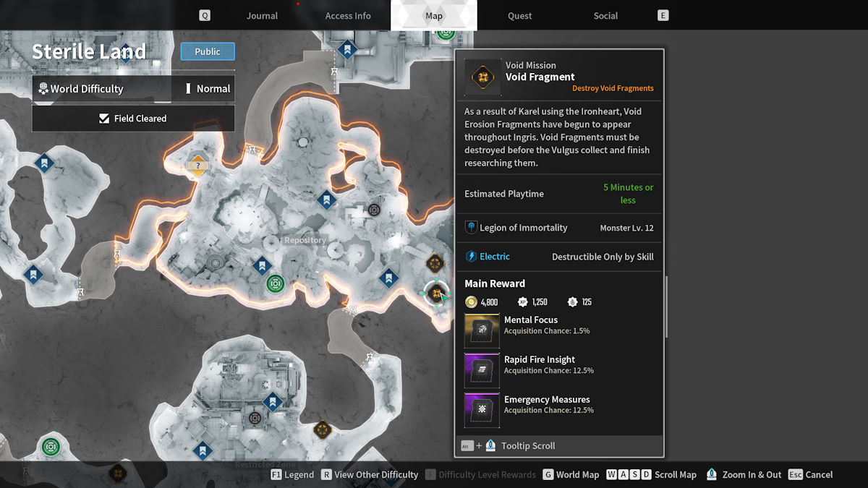
Task: Select the orange marker directly above the highlighted one
Action: [435, 262]
